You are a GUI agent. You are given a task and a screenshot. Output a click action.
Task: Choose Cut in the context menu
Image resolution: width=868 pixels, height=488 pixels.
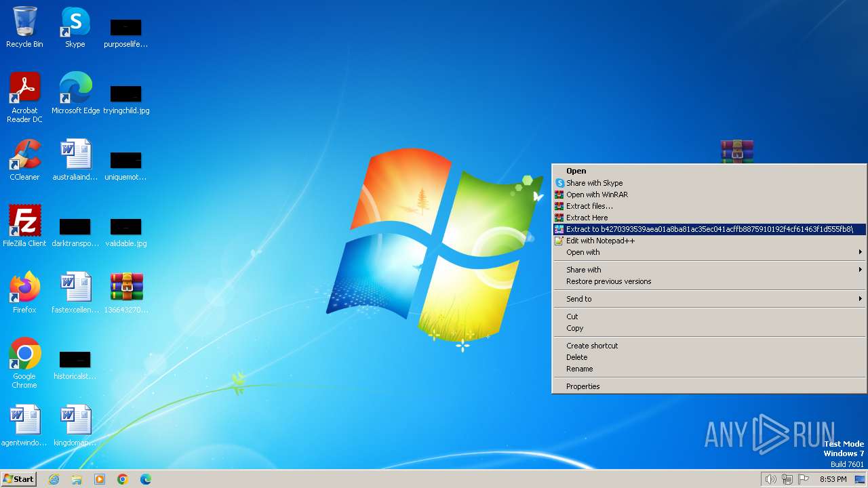coord(709,317)
